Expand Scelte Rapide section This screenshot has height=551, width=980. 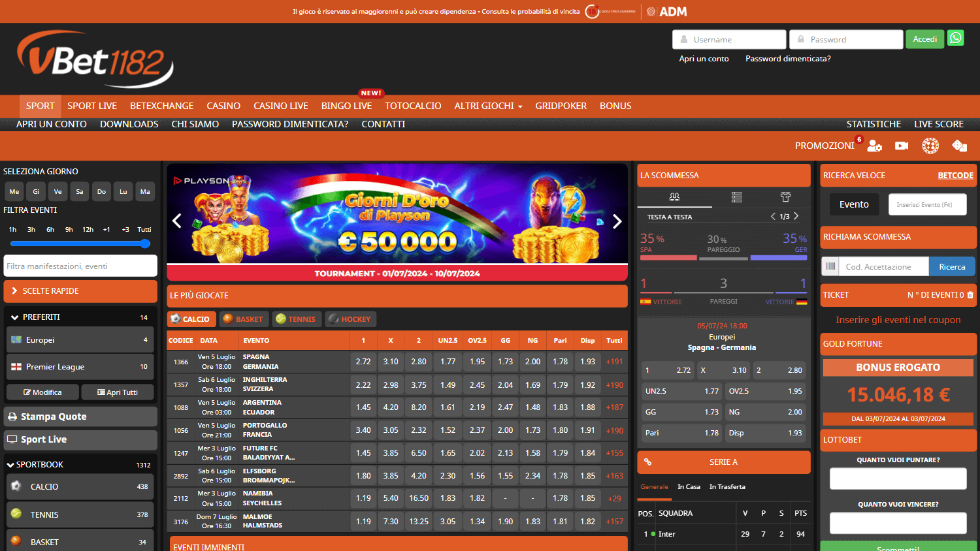pos(80,291)
